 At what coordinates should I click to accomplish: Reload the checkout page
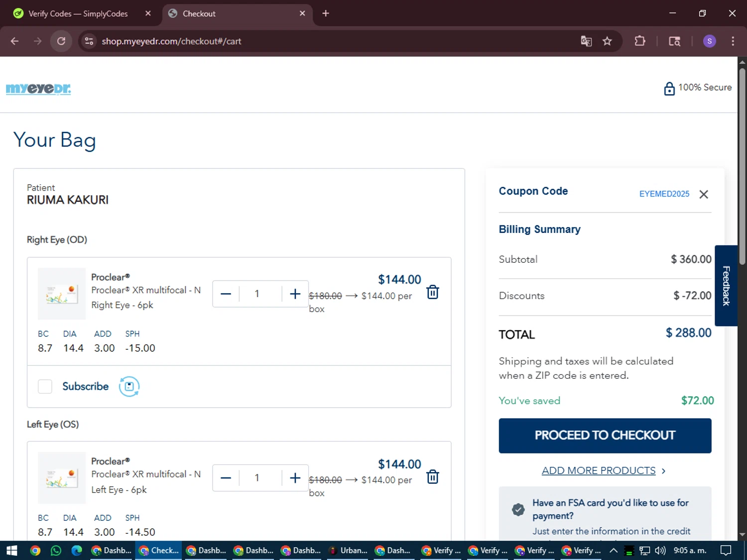(61, 41)
